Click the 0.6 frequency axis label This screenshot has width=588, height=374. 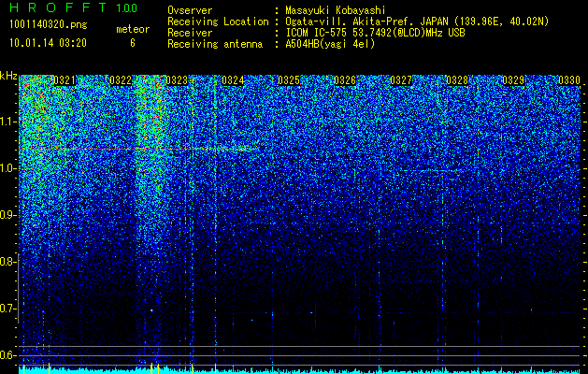coord(7,355)
